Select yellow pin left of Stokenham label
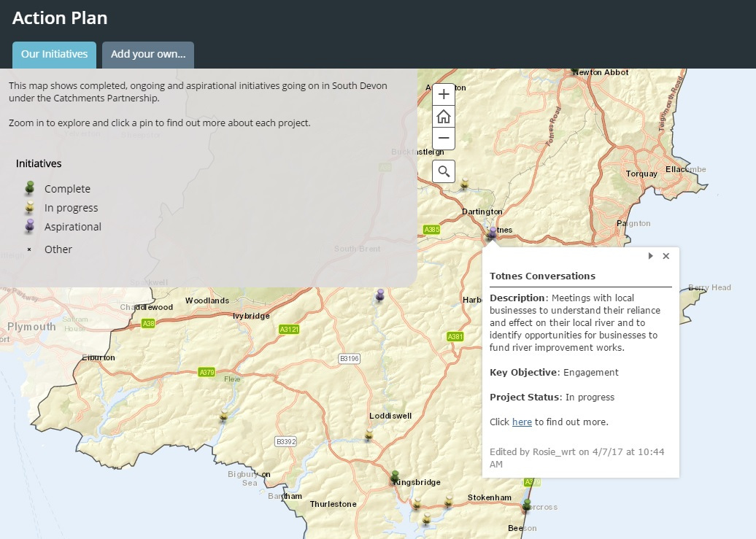This screenshot has width=756, height=539. pos(449,500)
